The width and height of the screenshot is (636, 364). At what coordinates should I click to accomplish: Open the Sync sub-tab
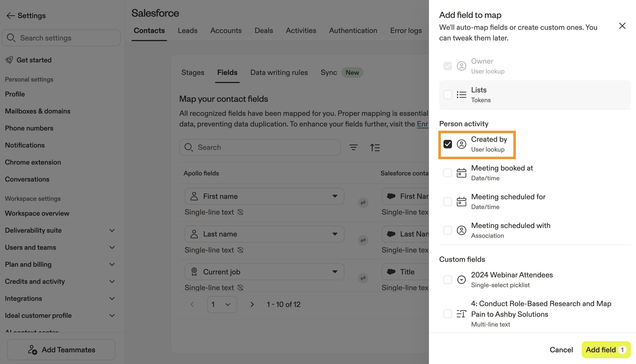(x=329, y=73)
